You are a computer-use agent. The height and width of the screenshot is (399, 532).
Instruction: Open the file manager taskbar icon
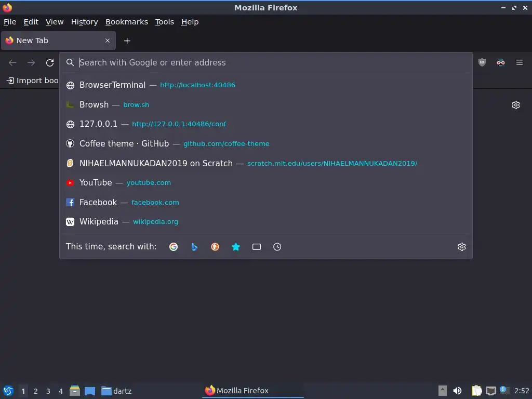click(x=75, y=391)
